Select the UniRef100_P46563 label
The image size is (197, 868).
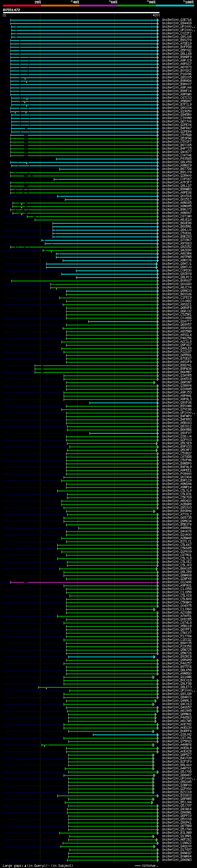[176, 718]
